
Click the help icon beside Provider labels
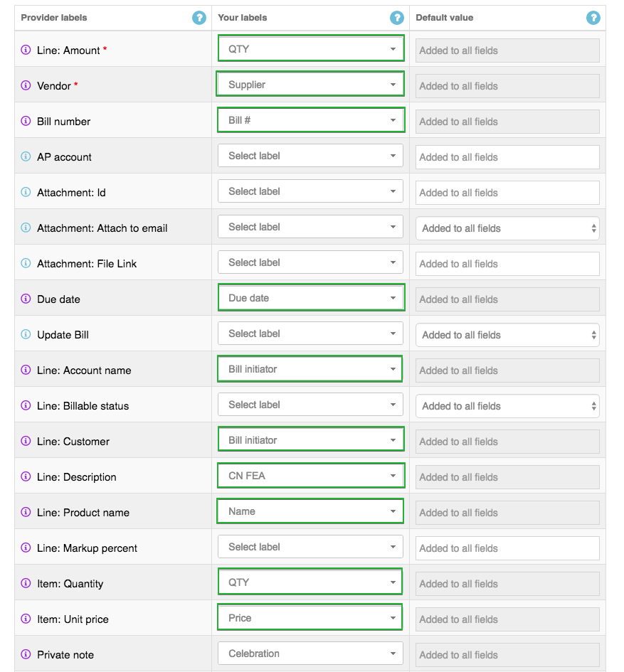coord(199,18)
